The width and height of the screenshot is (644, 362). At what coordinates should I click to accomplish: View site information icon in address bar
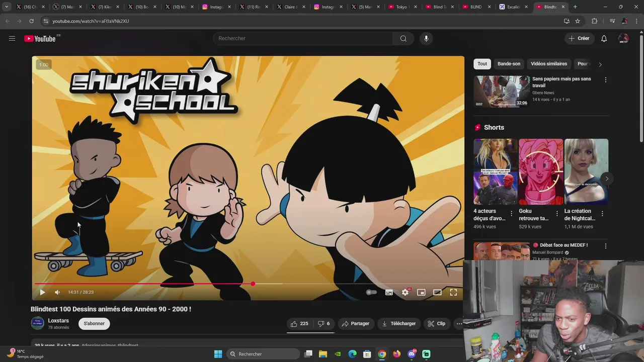click(x=46, y=21)
